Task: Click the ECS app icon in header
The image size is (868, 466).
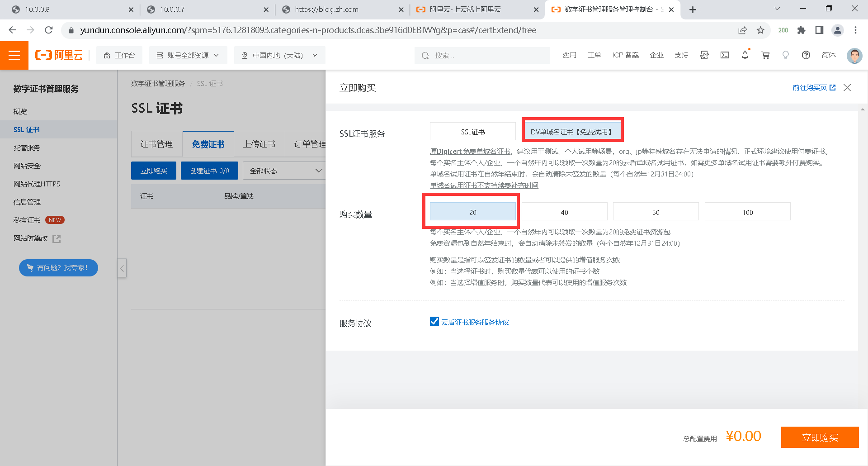Action: tap(704, 55)
